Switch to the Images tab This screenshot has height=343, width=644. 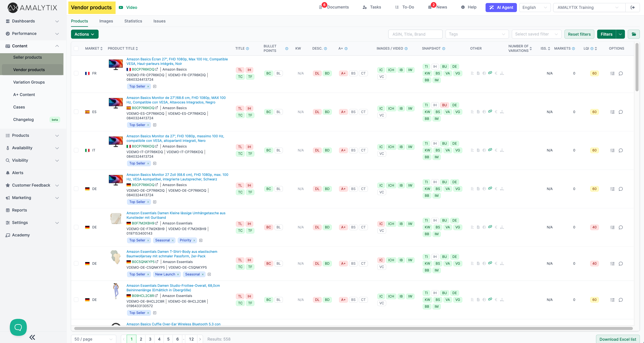point(106,21)
